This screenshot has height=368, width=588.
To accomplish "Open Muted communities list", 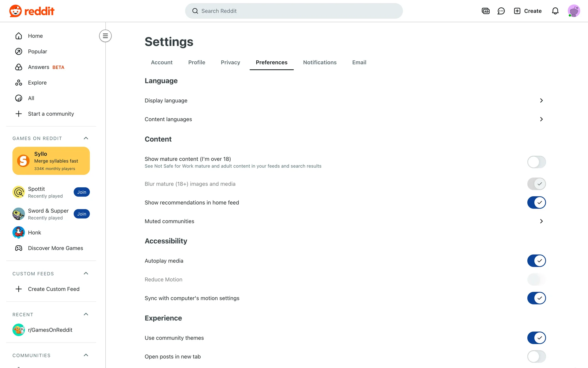I will click(x=541, y=221).
